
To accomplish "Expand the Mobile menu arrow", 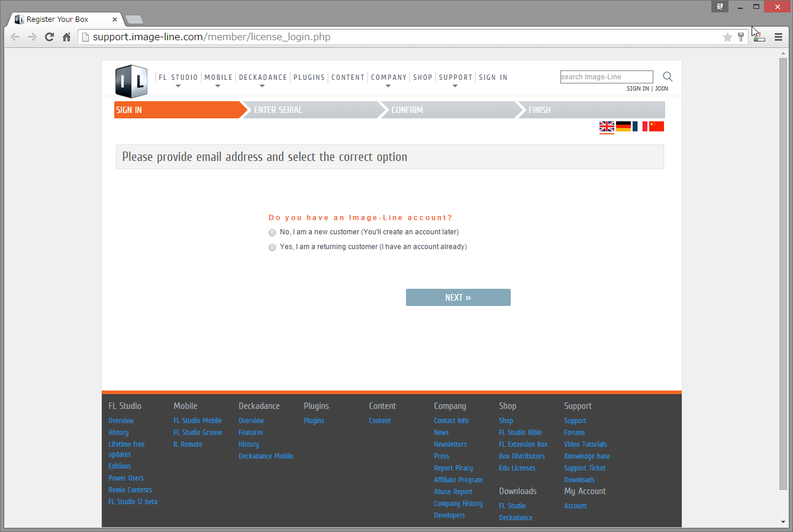I will 218,86.
